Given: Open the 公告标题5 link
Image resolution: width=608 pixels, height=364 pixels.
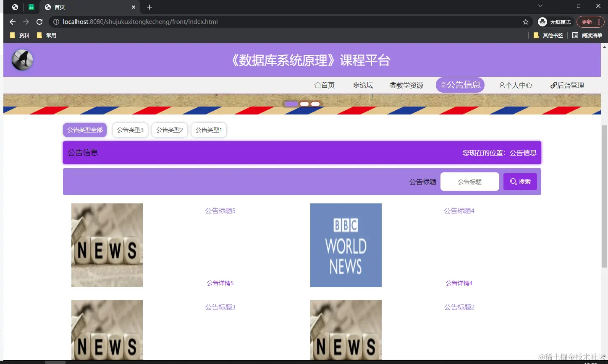Looking at the screenshot, I should pyautogui.click(x=220, y=211).
